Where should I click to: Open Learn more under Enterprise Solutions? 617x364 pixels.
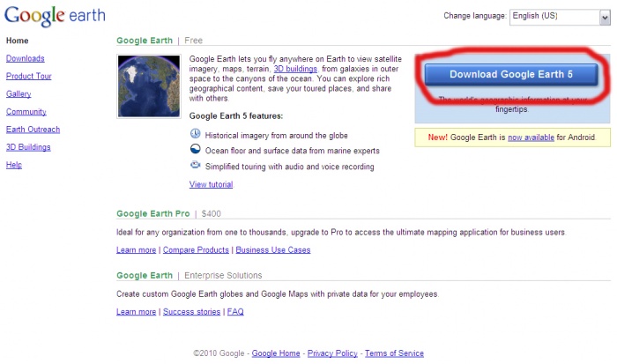tap(136, 312)
